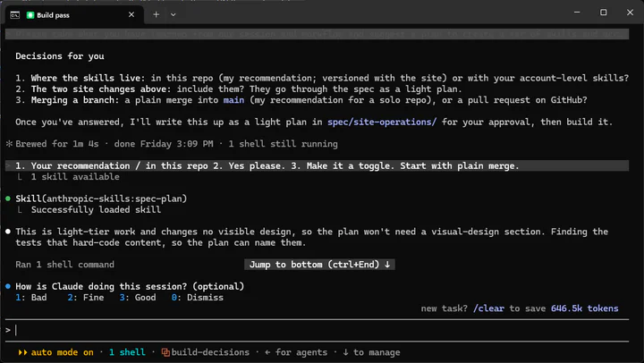Click Successfully loaded skill line
The width and height of the screenshot is (644, 363).
(x=96, y=210)
